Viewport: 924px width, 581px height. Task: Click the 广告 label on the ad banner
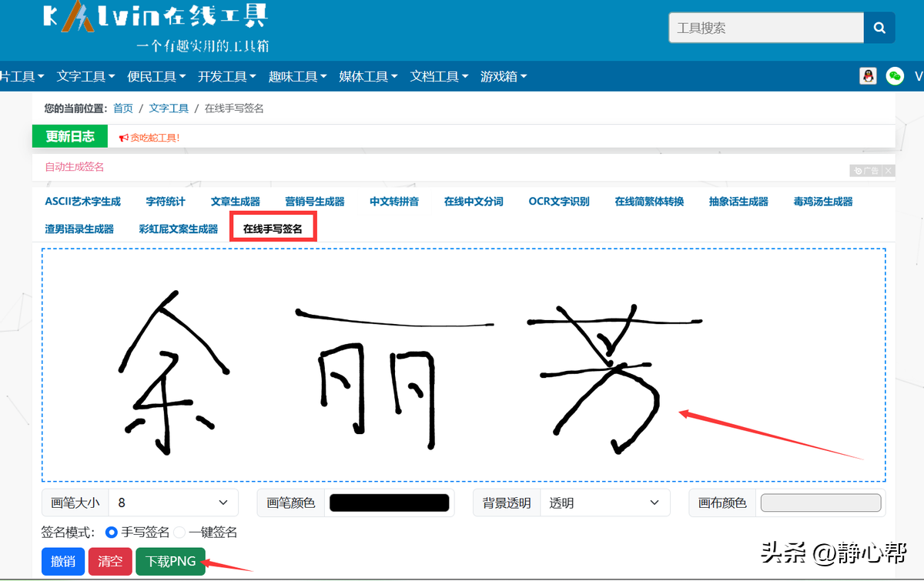pyautogui.click(x=869, y=171)
